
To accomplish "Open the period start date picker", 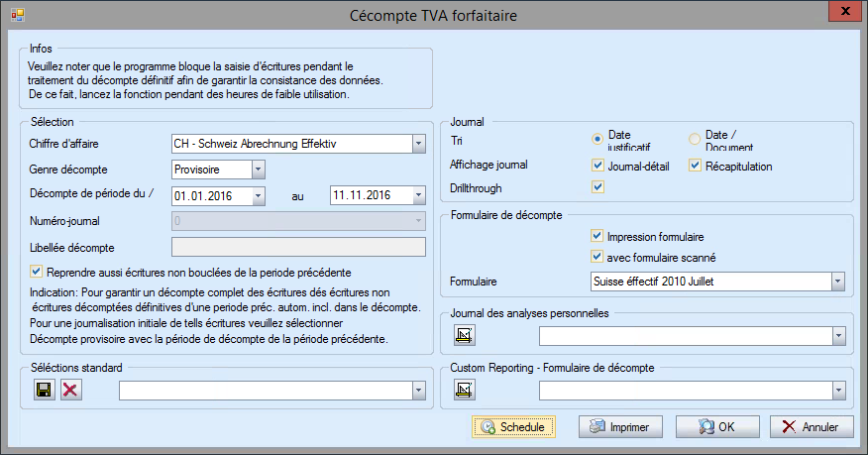I will click(258, 195).
